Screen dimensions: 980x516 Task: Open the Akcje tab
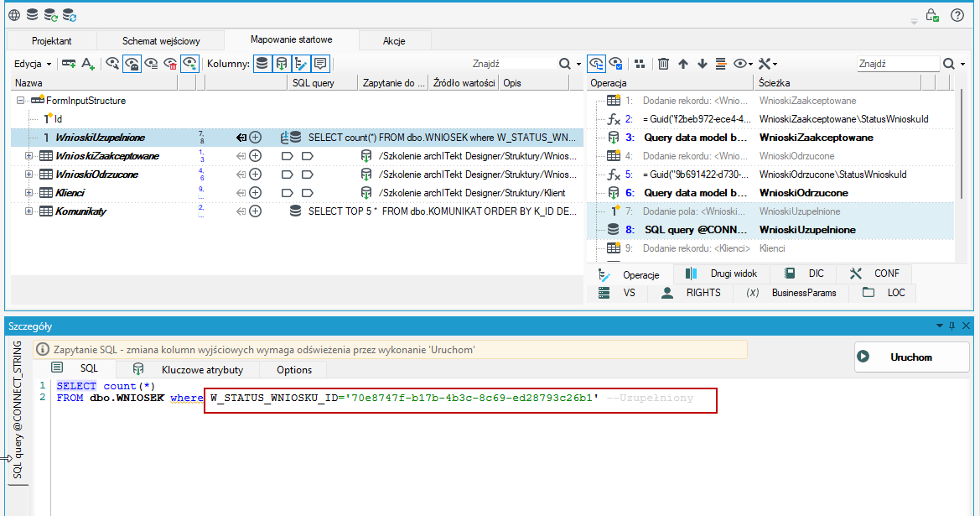(x=394, y=40)
